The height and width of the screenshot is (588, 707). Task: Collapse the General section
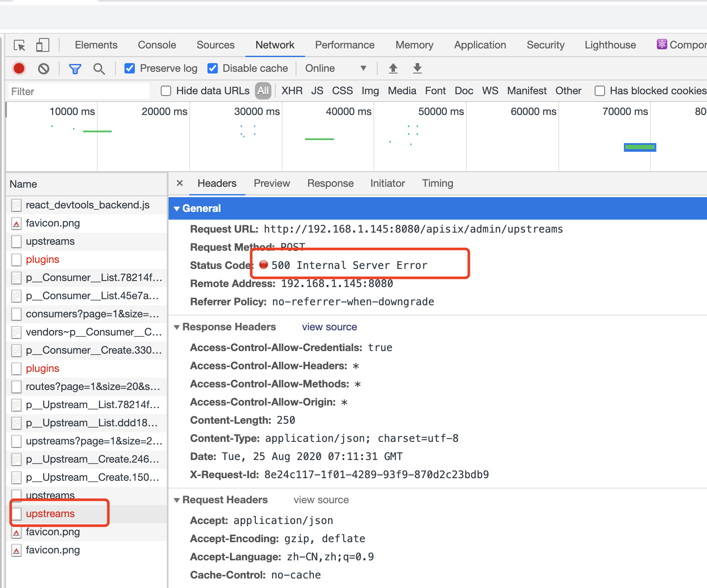coord(177,209)
